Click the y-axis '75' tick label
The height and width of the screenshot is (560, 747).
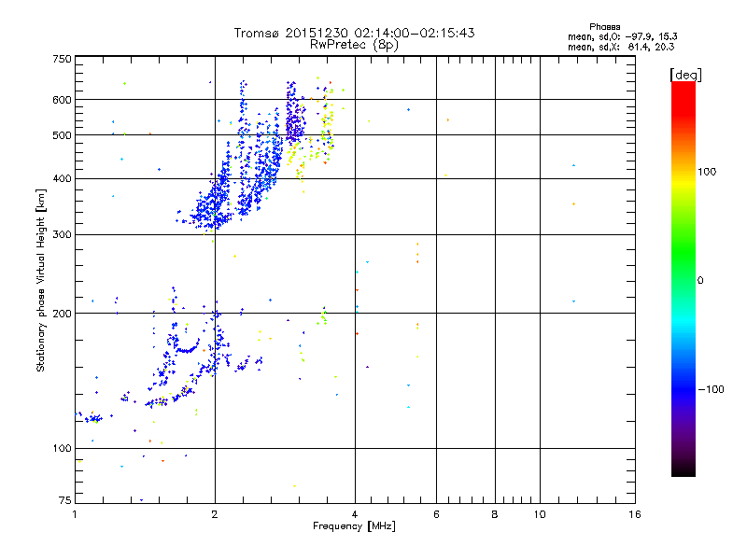(x=65, y=500)
